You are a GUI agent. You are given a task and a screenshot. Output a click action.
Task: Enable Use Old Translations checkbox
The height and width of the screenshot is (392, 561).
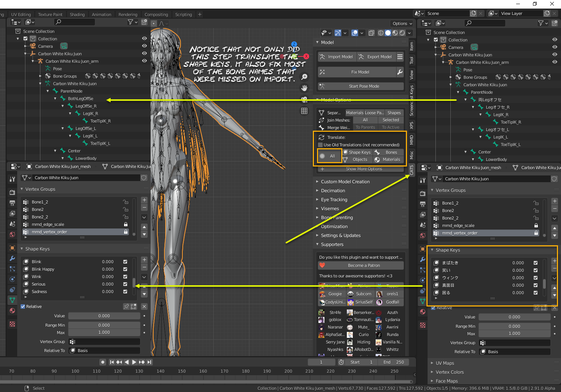(x=320, y=145)
